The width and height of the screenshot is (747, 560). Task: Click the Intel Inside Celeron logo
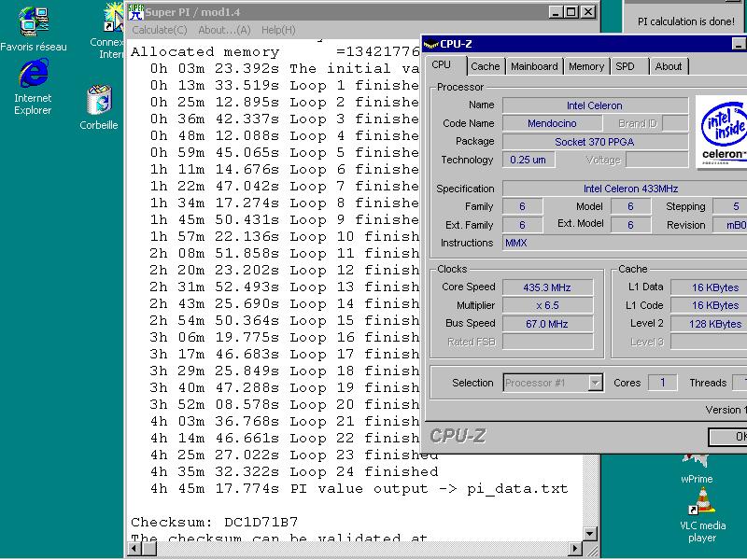pyautogui.click(x=721, y=132)
